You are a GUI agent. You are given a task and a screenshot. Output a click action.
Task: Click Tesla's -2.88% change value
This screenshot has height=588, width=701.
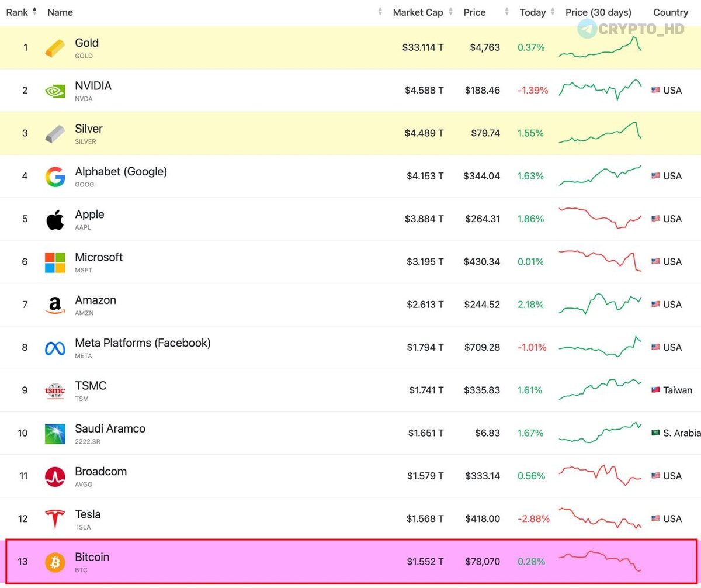pyautogui.click(x=533, y=518)
